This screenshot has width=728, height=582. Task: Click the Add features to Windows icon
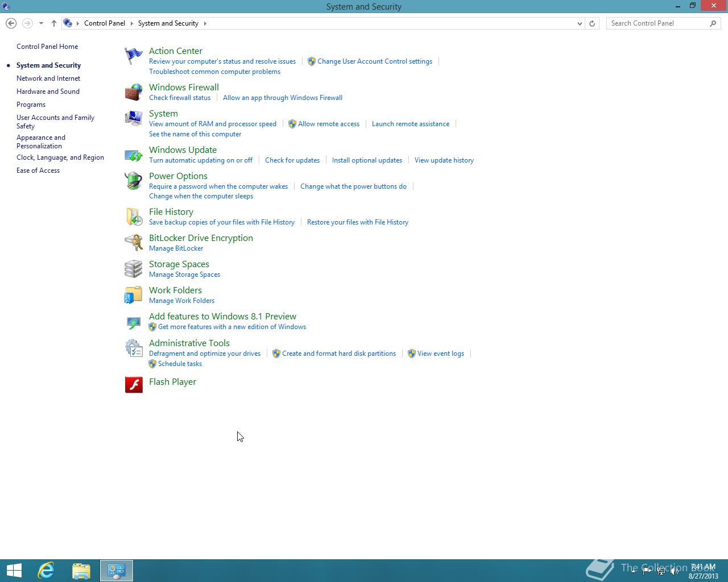click(x=134, y=323)
